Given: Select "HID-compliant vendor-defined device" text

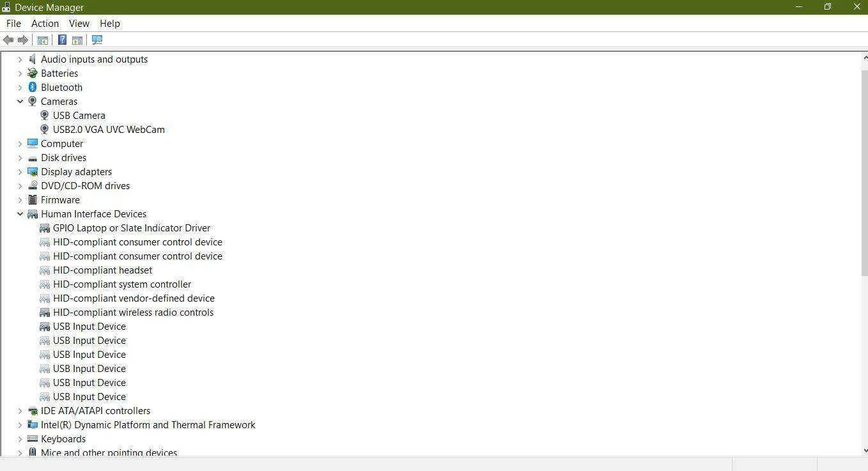Looking at the screenshot, I should [x=134, y=298].
